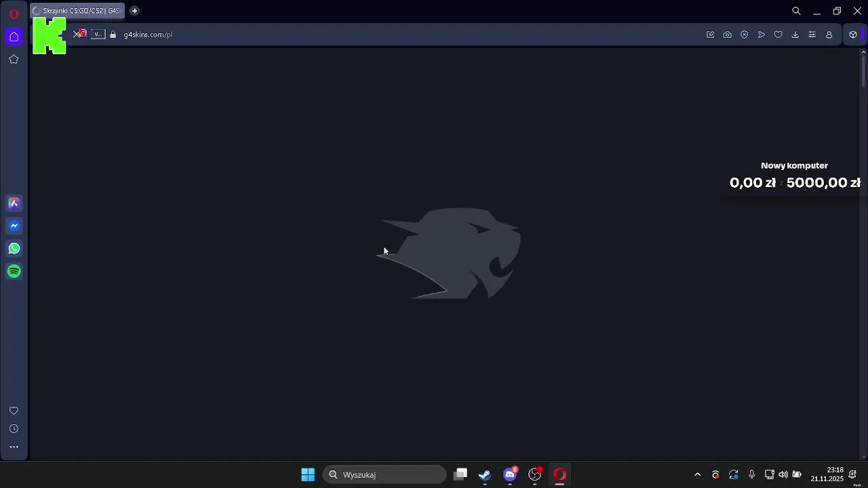Open WhatsApp in the sidebar

tap(14, 249)
